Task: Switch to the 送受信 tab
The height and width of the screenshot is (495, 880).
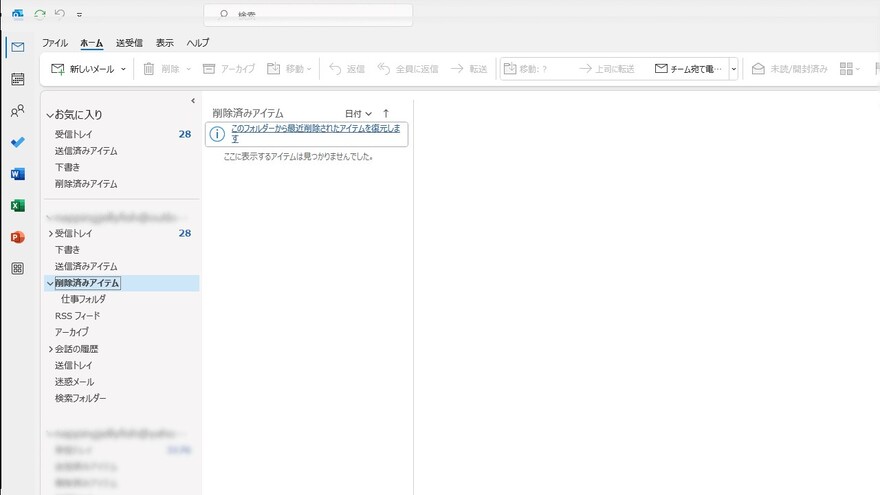Action: [x=129, y=43]
